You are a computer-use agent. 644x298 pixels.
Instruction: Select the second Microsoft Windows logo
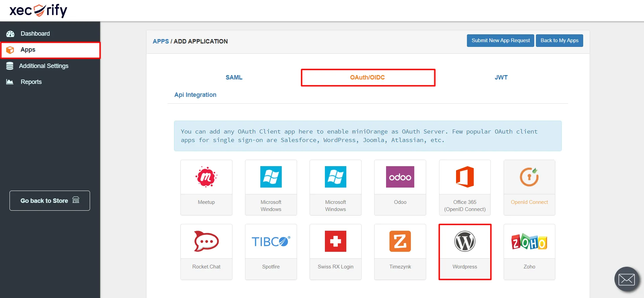point(335,177)
